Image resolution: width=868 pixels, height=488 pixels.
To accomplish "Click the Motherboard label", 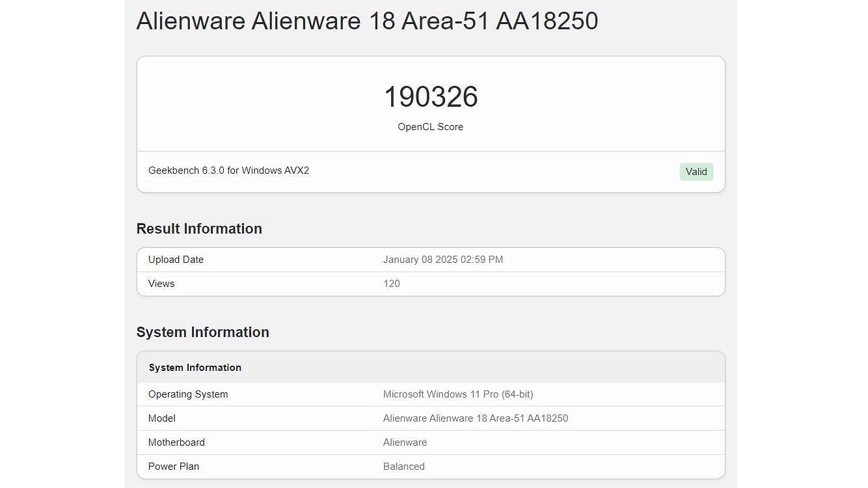I will click(176, 442).
